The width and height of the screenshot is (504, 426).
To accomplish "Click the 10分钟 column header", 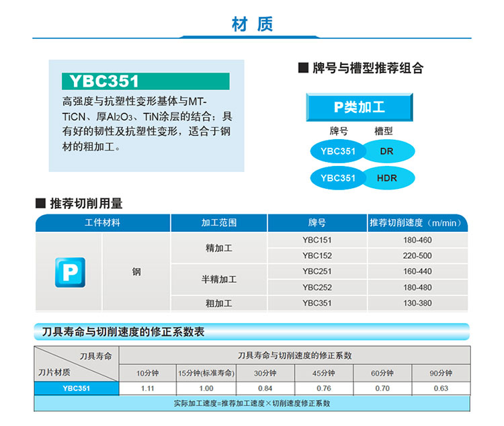I will [x=148, y=373].
